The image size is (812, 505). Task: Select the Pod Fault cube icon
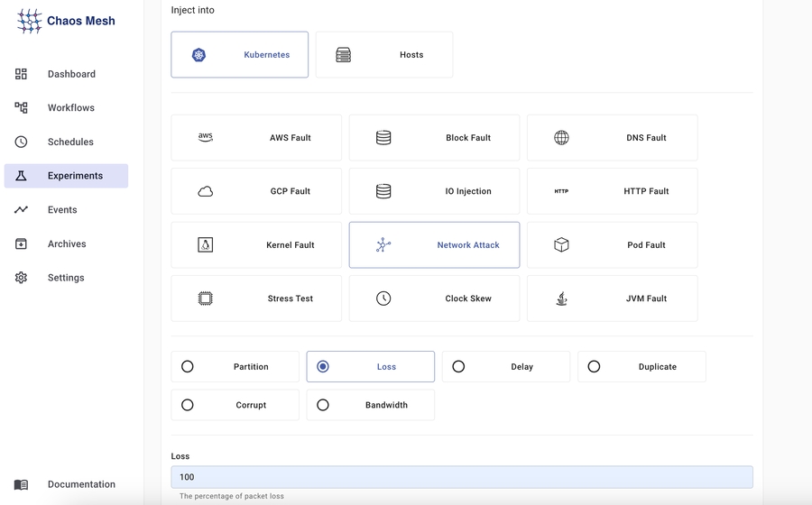561,245
